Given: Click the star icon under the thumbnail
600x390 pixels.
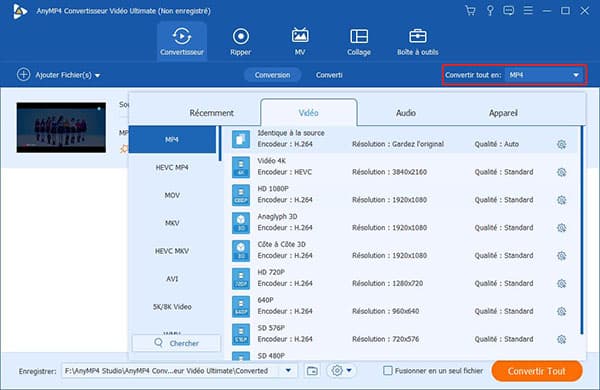Looking at the screenshot, I should [124, 149].
